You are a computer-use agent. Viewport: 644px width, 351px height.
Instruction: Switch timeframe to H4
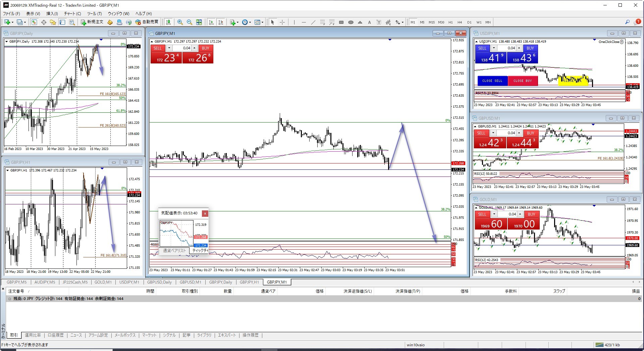click(x=460, y=22)
